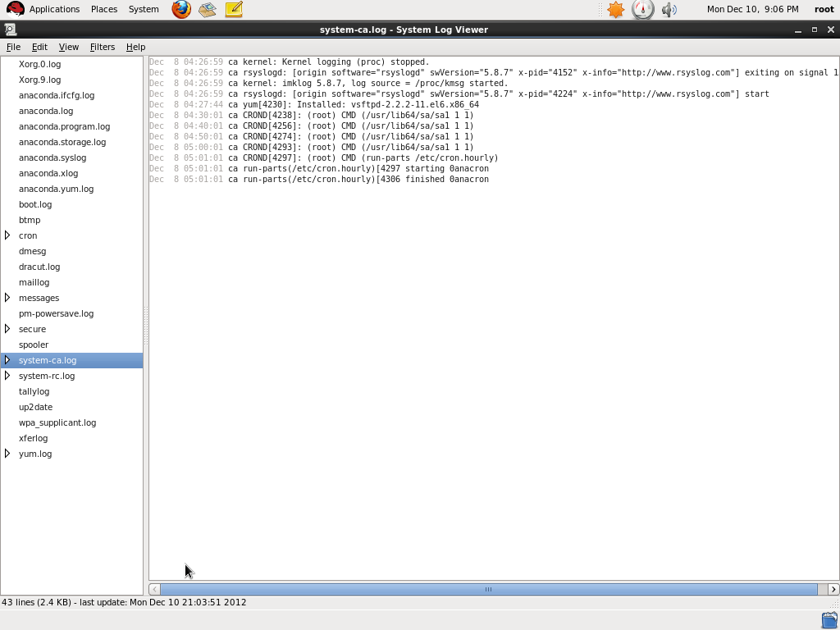
Task: Expand the secure log entry
Action: pyautogui.click(x=7, y=328)
